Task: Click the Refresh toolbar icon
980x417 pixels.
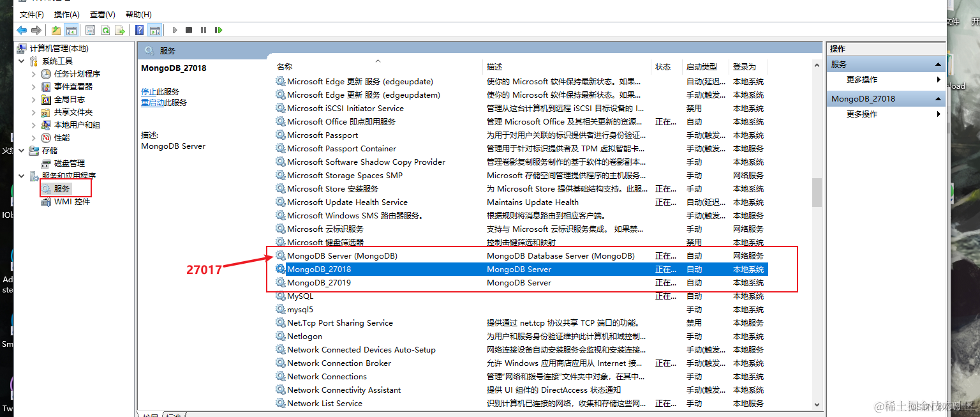Action: point(105,30)
